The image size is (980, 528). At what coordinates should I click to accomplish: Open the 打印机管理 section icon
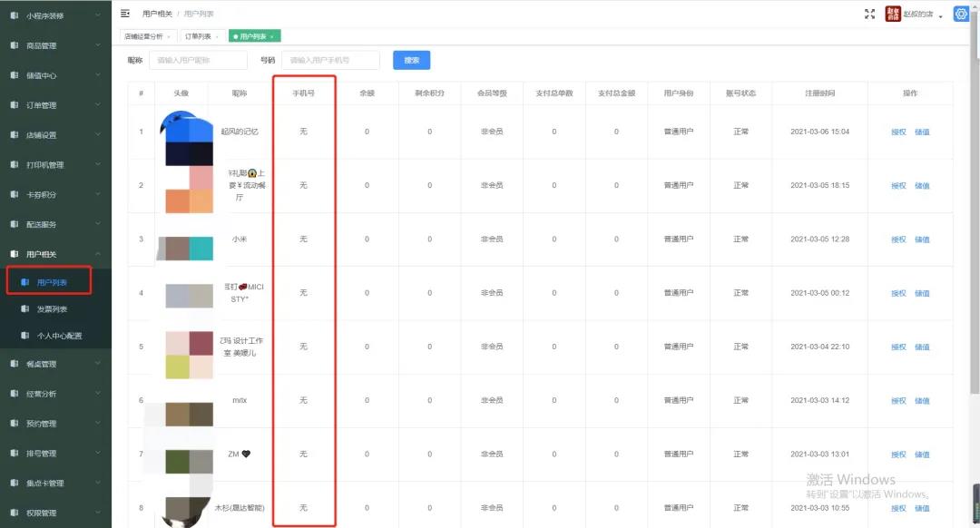[14, 164]
